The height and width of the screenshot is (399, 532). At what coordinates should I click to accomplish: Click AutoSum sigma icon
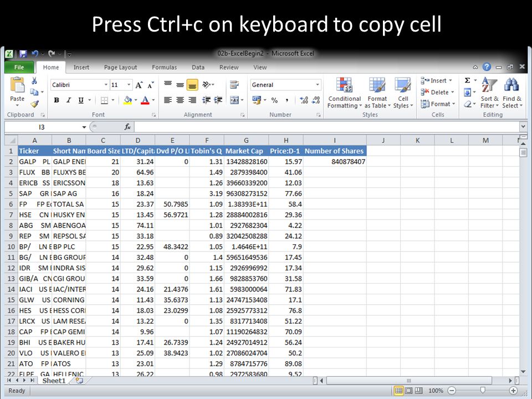467,80
